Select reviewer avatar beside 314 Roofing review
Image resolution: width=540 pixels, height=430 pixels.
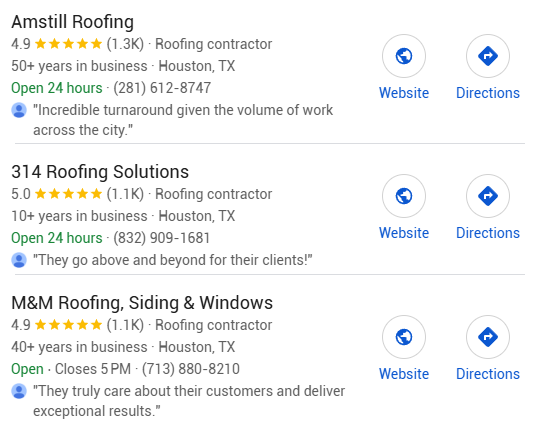(x=19, y=260)
